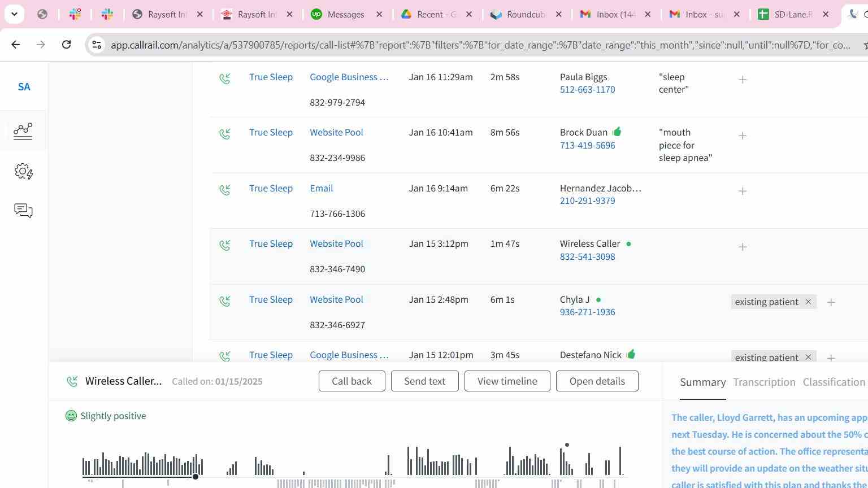This screenshot has height=488, width=868.
Task: Add a tag to Wireless Caller call
Action: [x=743, y=247]
